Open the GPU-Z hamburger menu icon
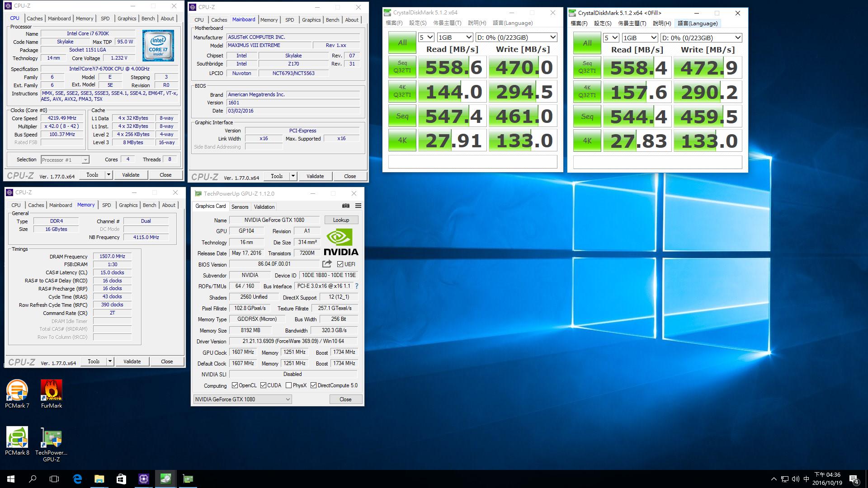This screenshot has width=868, height=488. 358,206
